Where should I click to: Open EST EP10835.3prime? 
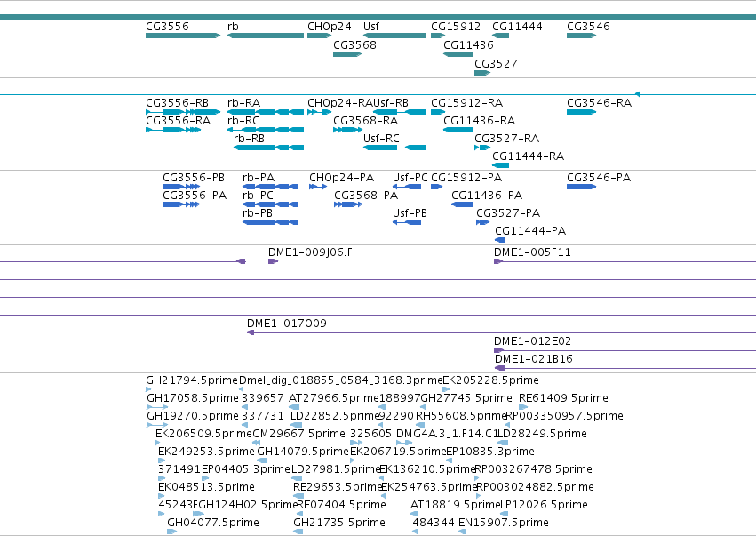click(450, 461)
